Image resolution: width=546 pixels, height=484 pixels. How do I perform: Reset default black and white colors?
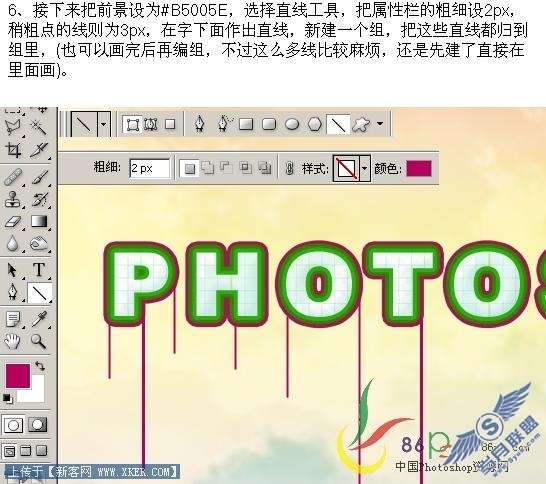click(x=7, y=398)
